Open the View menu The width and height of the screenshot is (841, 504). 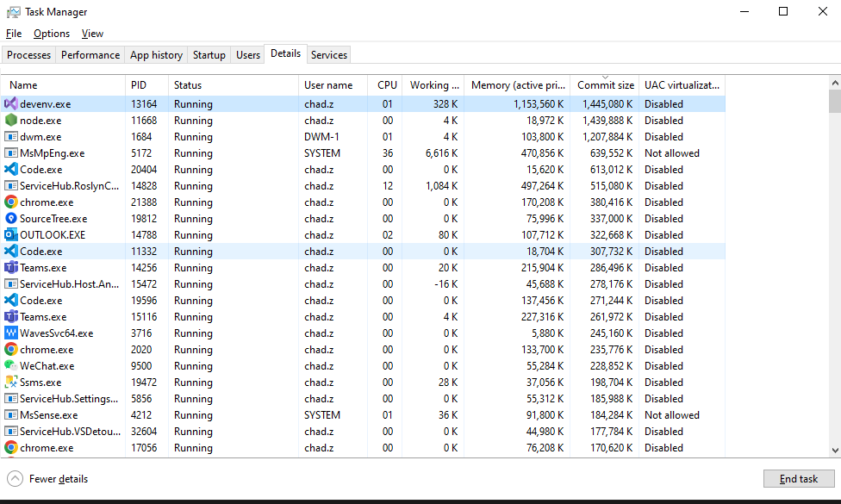[x=92, y=34]
